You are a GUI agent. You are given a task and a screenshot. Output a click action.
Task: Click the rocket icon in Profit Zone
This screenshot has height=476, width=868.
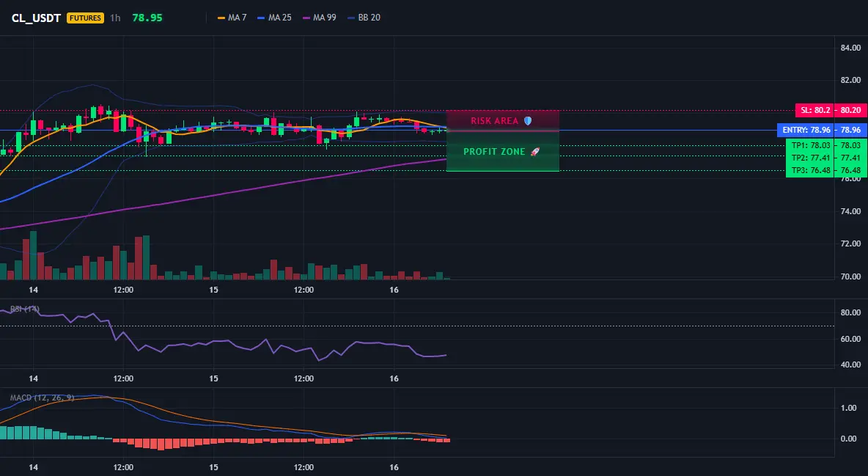(x=534, y=151)
